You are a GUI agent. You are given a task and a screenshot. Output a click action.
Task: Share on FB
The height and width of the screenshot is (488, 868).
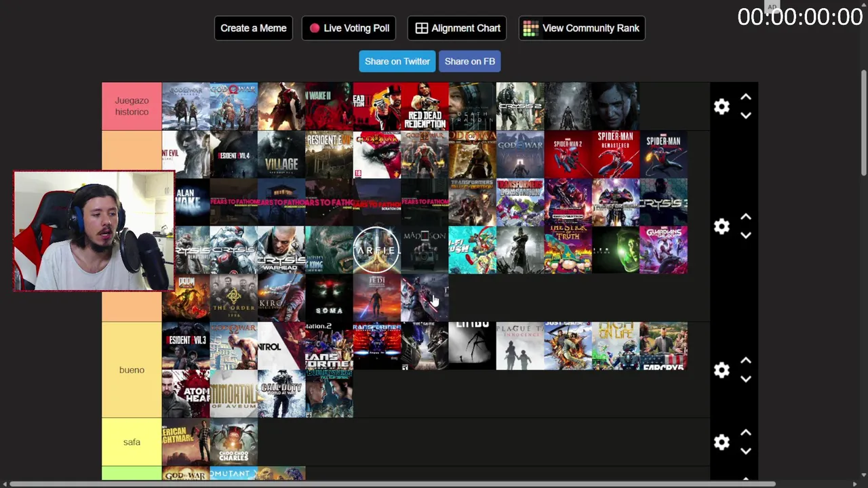click(470, 61)
